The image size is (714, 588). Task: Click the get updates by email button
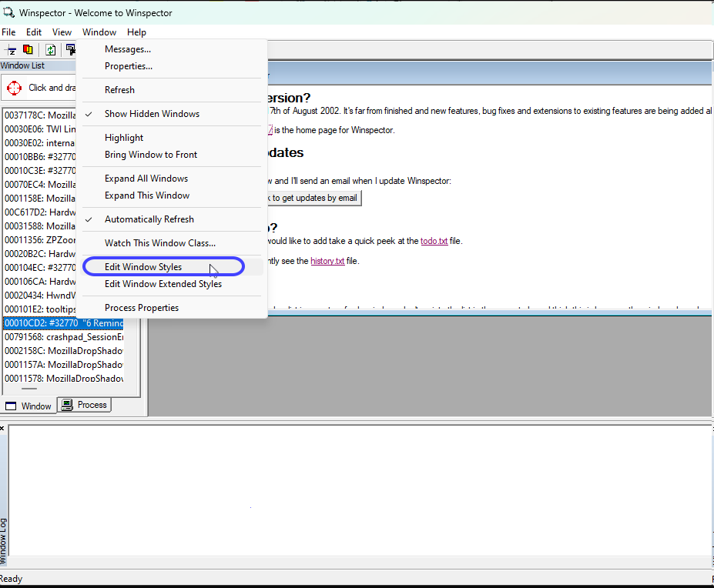(x=314, y=198)
